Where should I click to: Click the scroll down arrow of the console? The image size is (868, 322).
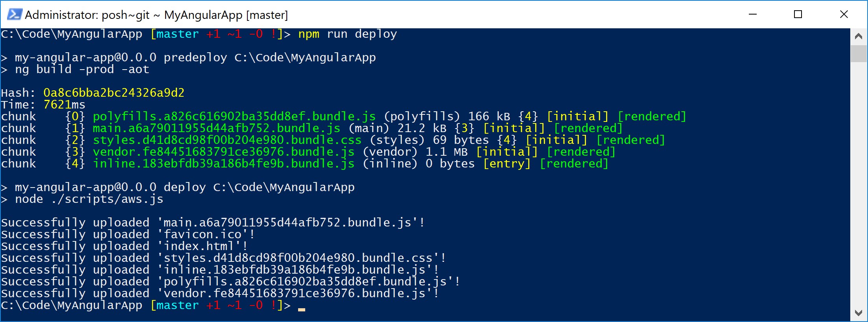[859, 313]
